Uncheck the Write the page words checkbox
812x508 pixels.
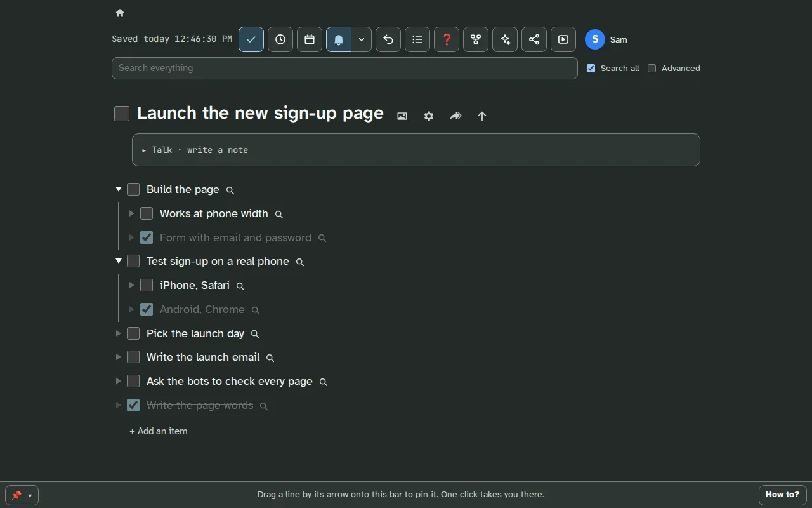pos(133,405)
